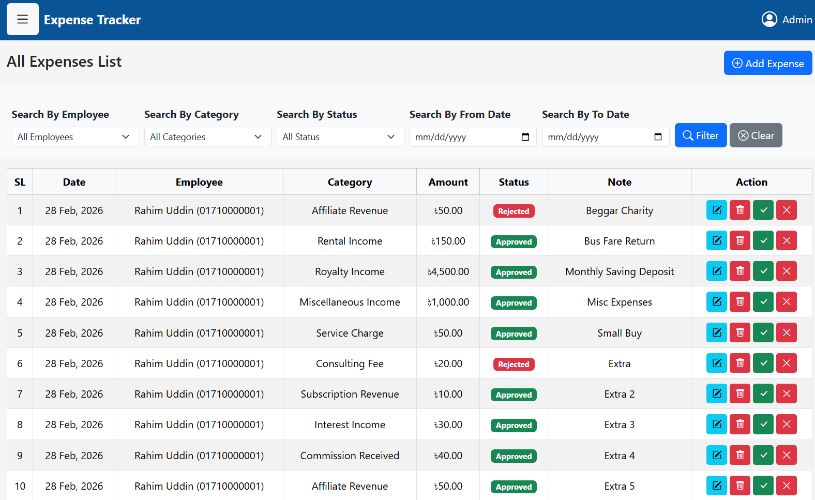Image resolution: width=815 pixels, height=500 pixels.
Task: Reject the Misc Expenses entry
Action: [786, 302]
